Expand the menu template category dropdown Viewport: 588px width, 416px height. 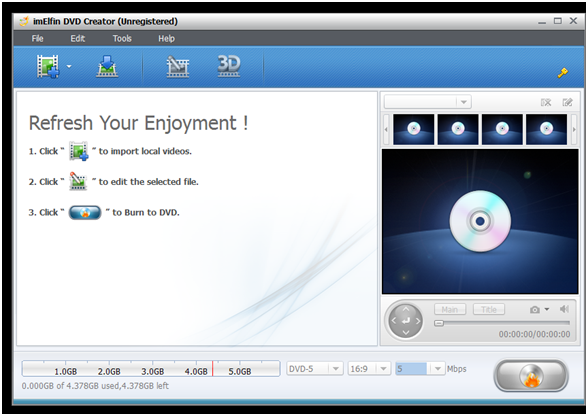(464, 102)
